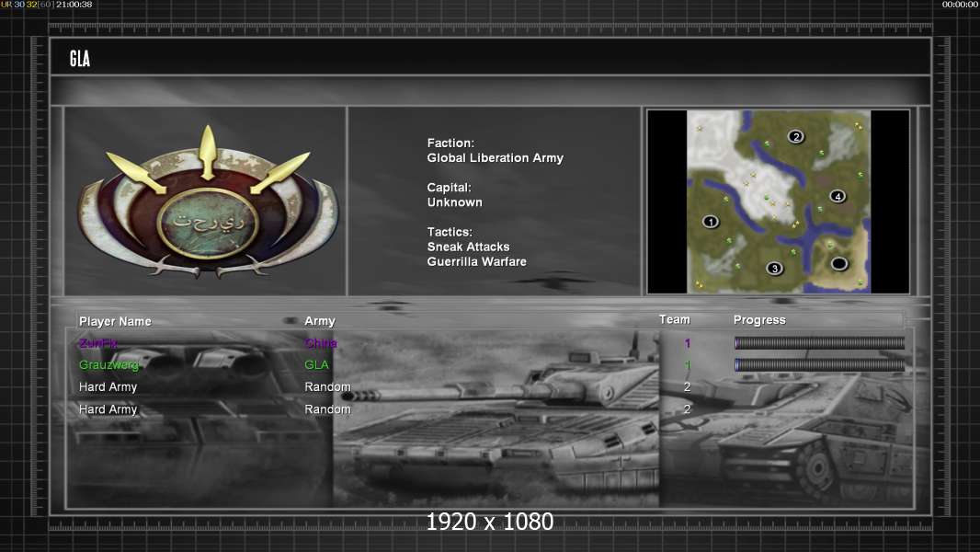Click the 'Team' column header

[675, 319]
